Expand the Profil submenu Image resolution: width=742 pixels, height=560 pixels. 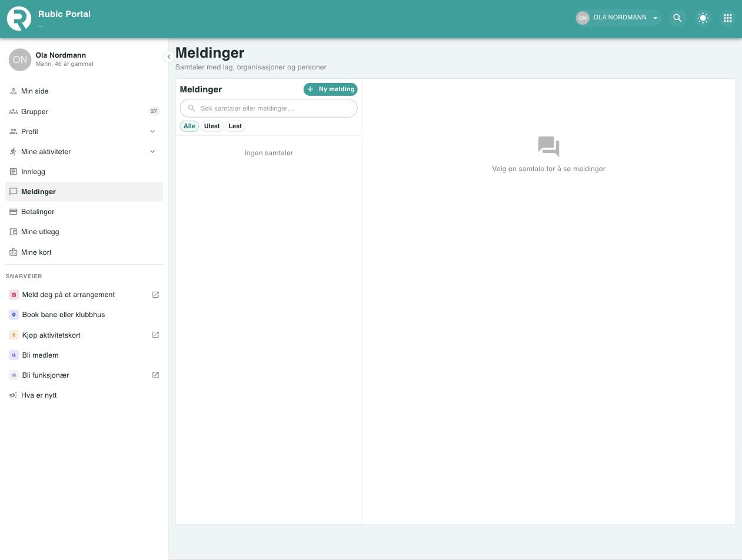[84, 131]
